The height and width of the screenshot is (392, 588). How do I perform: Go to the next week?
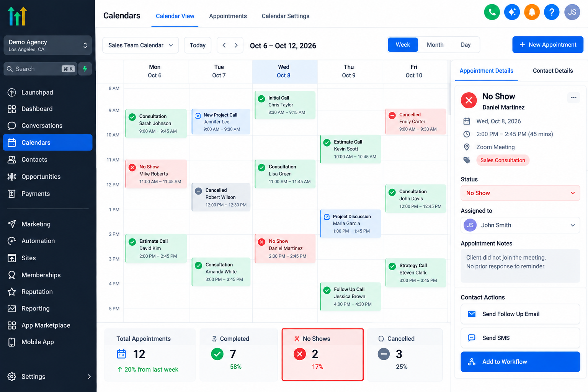click(236, 45)
